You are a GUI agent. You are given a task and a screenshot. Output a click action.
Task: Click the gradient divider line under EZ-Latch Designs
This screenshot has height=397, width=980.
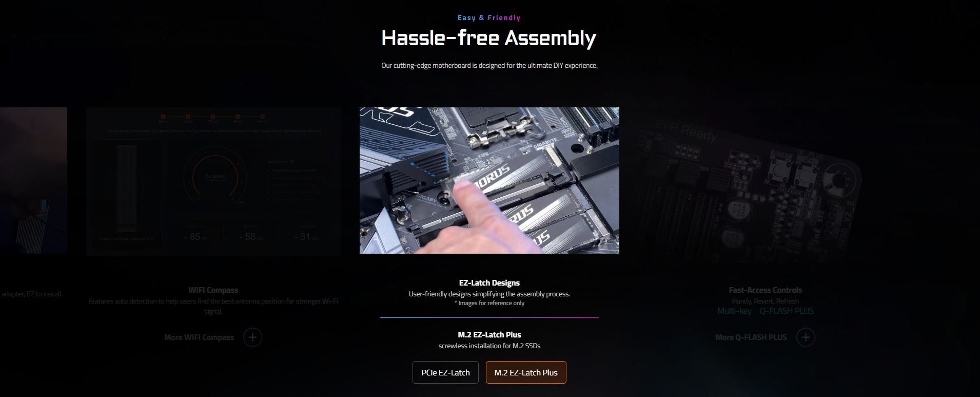489,318
